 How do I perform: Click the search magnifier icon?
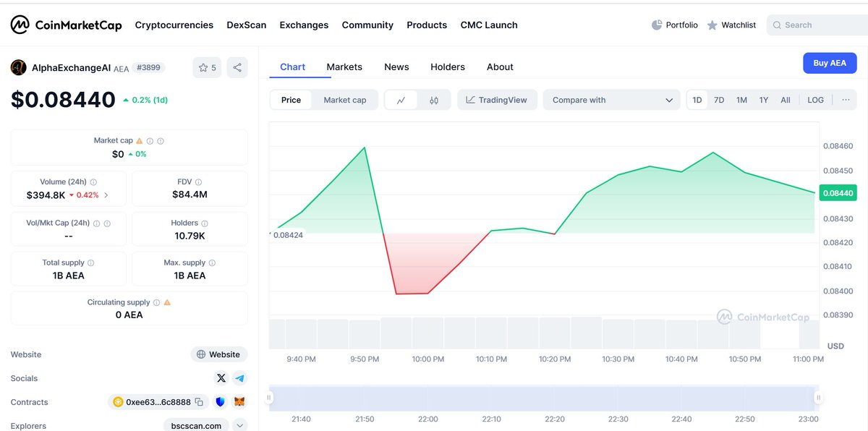tap(778, 25)
